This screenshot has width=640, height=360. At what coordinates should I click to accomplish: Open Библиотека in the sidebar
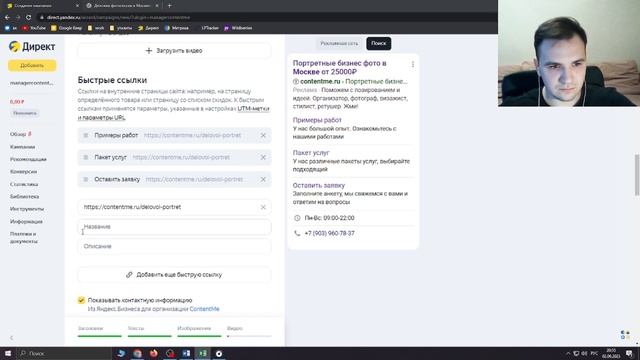[24, 196]
